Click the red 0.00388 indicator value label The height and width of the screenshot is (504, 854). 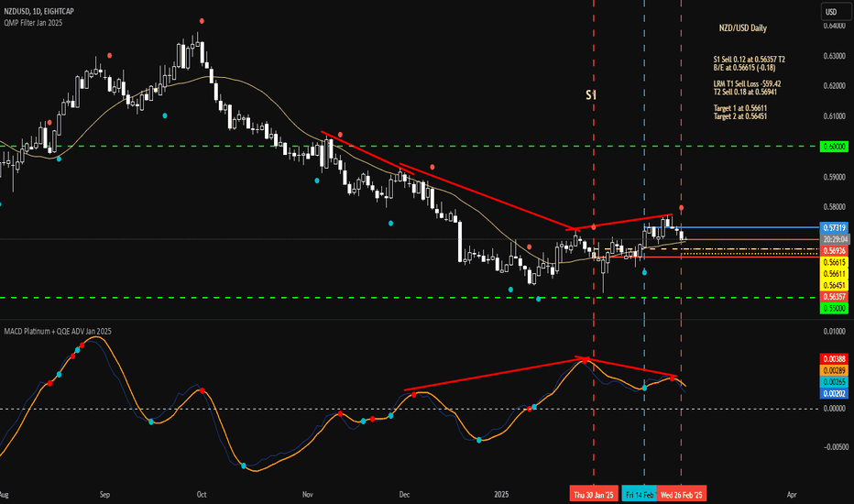pyautogui.click(x=834, y=359)
